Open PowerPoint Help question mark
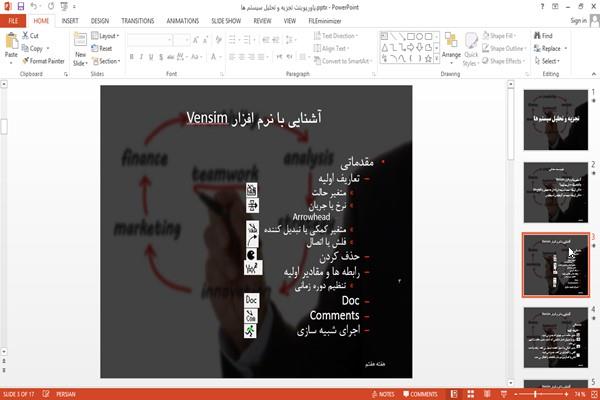The width and height of the screenshot is (600, 400). [x=542, y=7]
